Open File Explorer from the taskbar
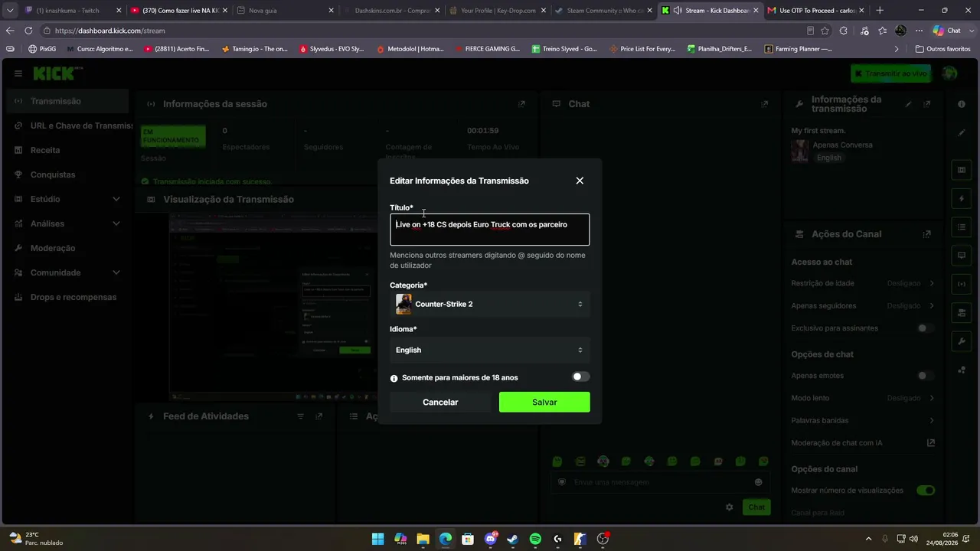The width and height of the screenshot is (980, 551). (x=423, y=539)
